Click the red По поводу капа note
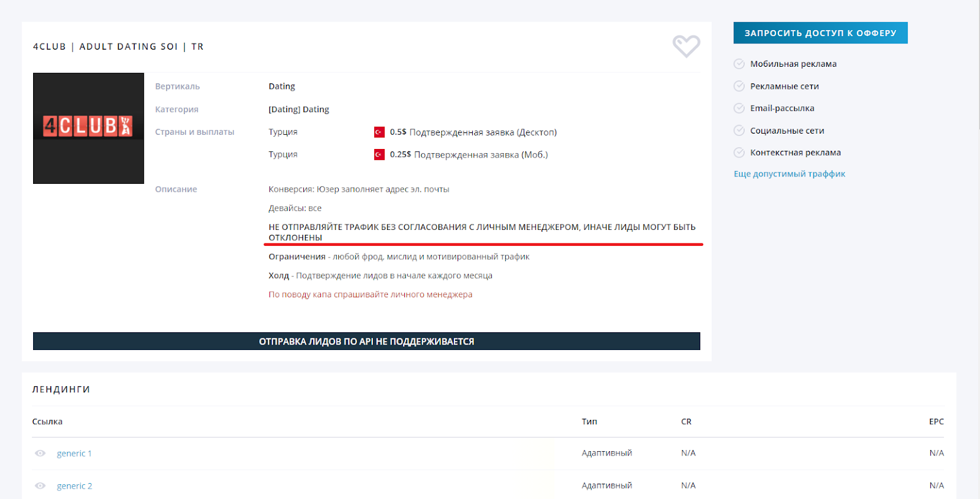The height and width of the screenshot is (499, 980). click(x=371, y=295)
